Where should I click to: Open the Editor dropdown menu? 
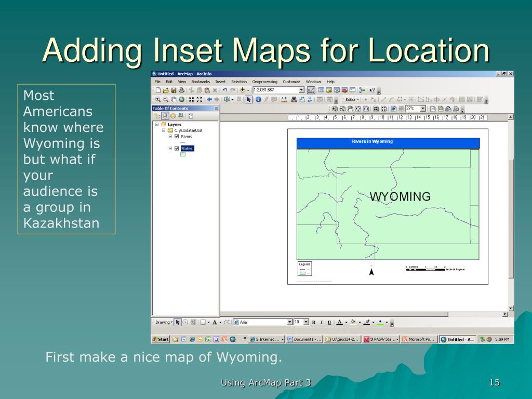click(x=352, y=99)
